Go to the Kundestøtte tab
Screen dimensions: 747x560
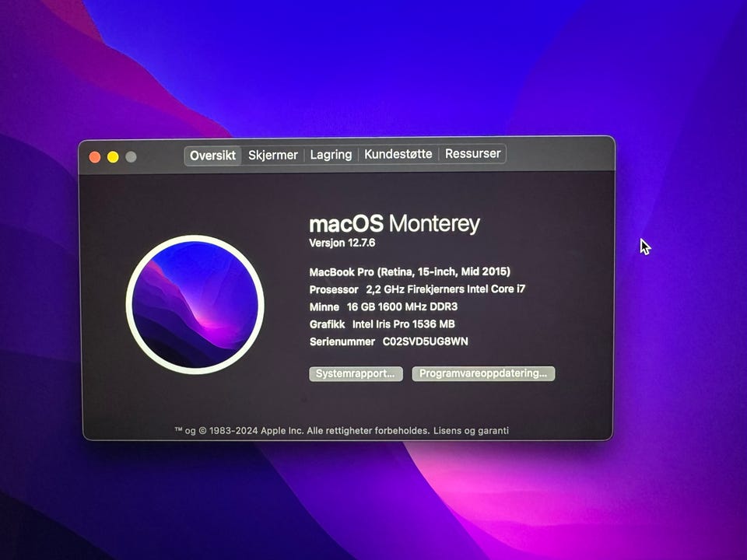[398, 154]
